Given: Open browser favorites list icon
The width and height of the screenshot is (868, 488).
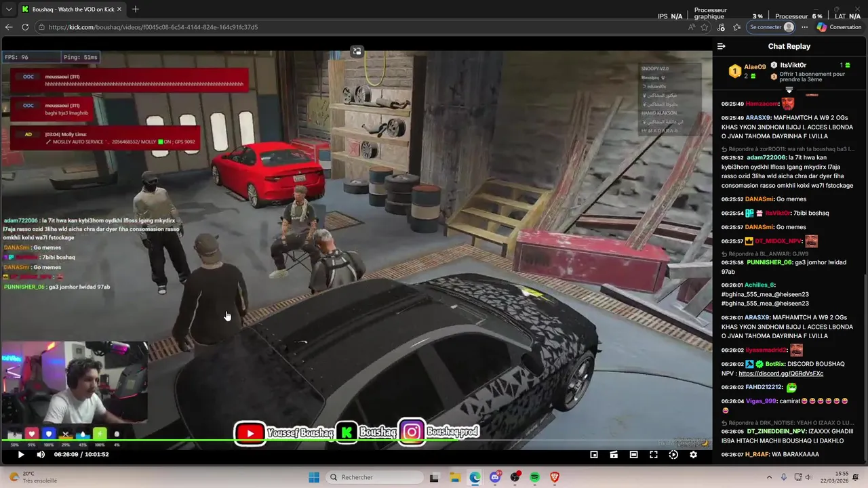Looking at the screenshot, I should click(737, 27).
